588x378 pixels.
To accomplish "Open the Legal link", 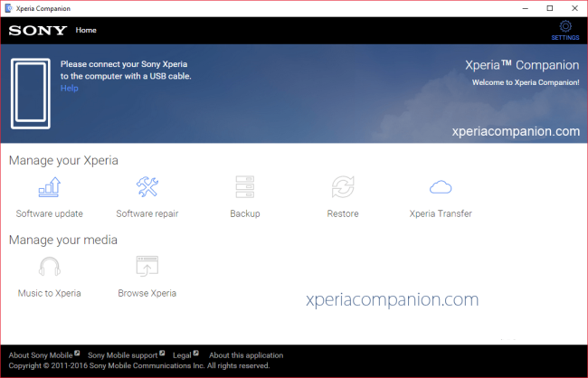I will click(181, 355).
